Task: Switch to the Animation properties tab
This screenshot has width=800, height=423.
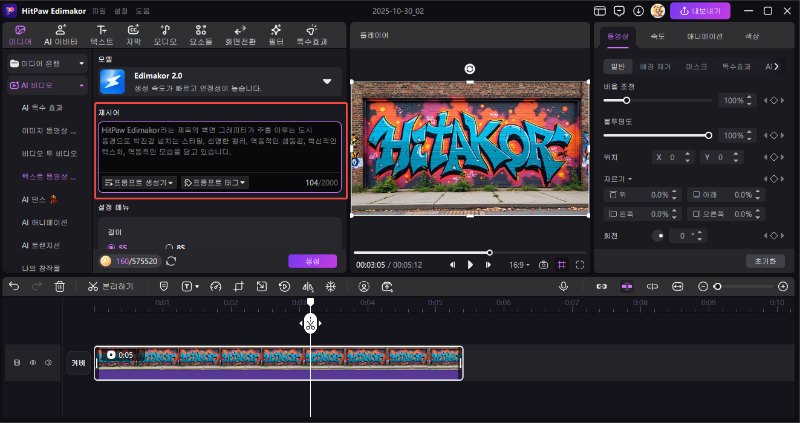Action: point(704,37)
